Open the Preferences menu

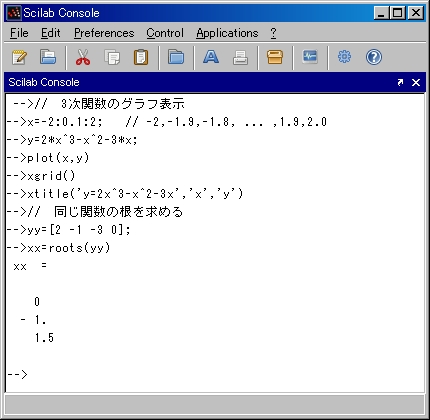104,33
